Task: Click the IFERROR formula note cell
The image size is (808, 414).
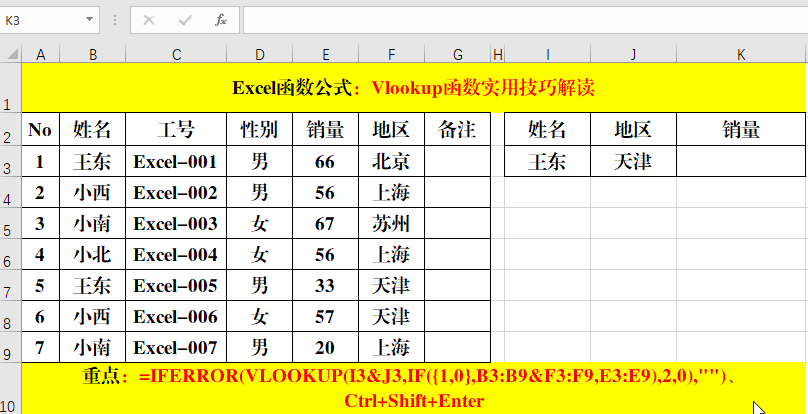Action: click(414, 388)
